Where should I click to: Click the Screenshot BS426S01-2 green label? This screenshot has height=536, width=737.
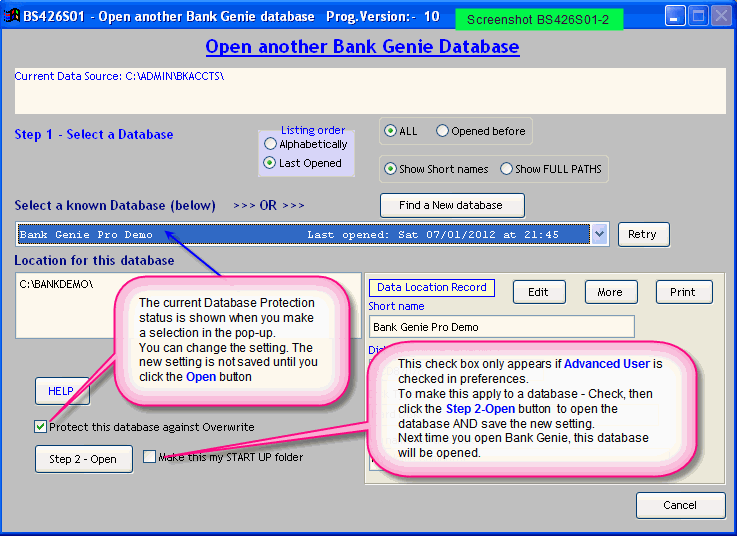[539, 19]
